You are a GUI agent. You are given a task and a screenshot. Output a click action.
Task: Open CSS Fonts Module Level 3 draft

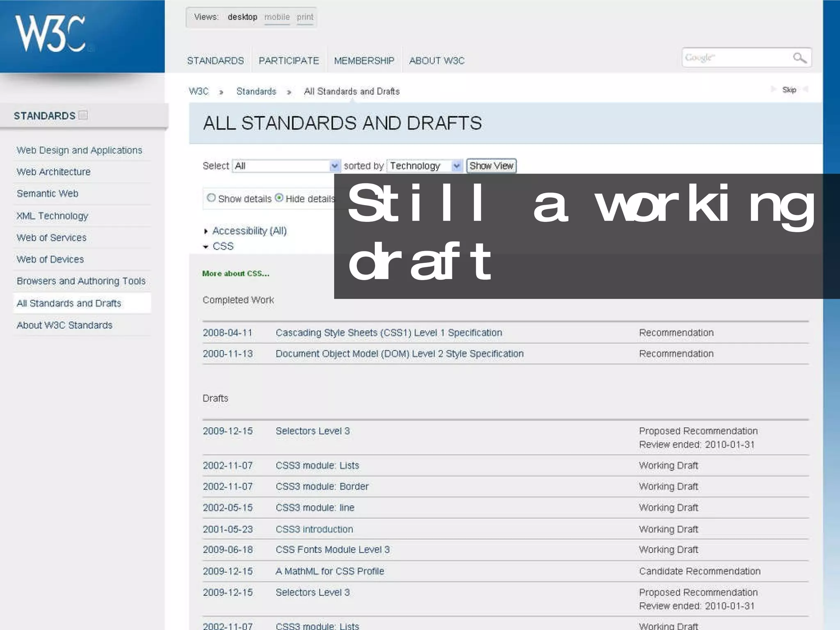(x=332, y=550)
